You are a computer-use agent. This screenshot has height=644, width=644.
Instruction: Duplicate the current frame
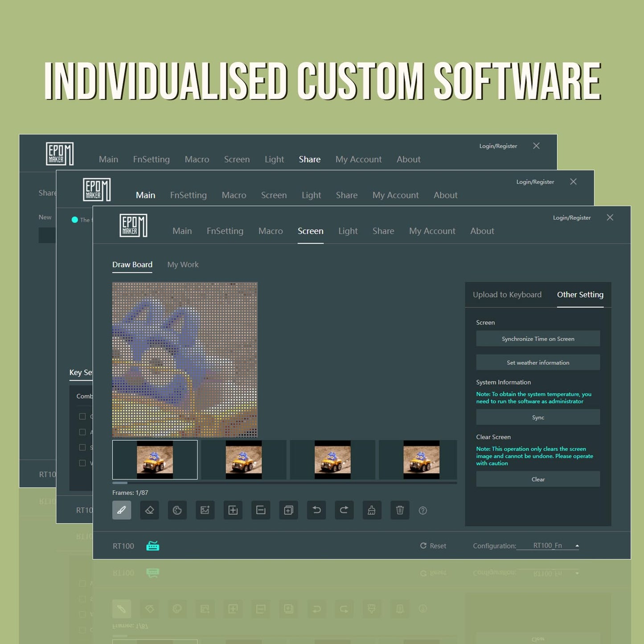point(288,510)
